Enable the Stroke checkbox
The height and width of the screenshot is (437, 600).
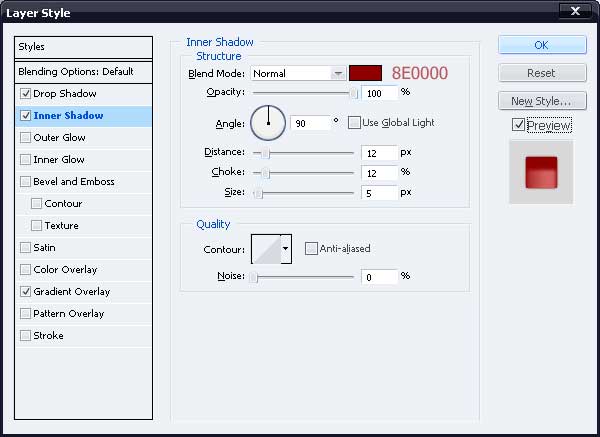25,335
